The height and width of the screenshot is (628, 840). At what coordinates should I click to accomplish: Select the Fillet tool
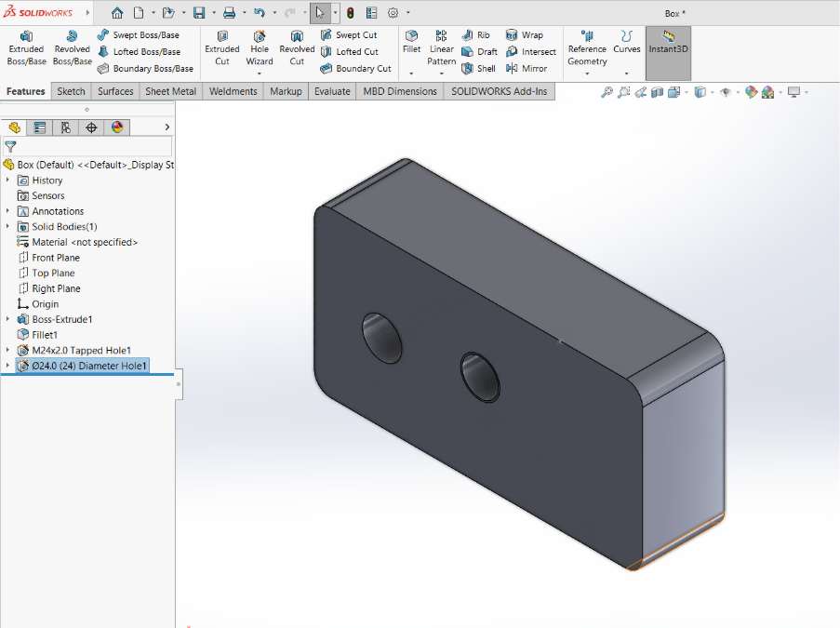click(x=411, y=42)
